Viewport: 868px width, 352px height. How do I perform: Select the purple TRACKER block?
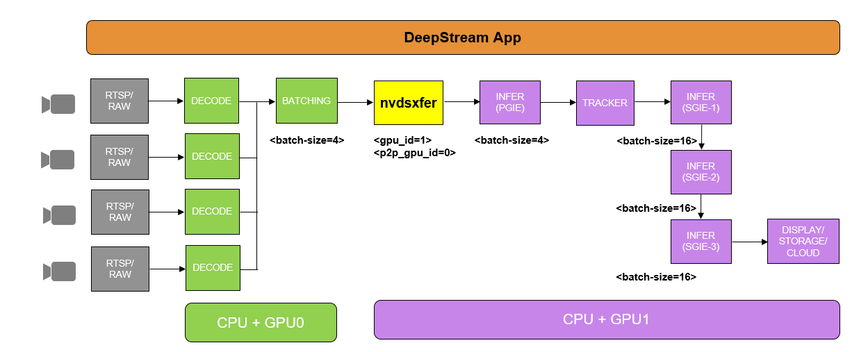605,103
